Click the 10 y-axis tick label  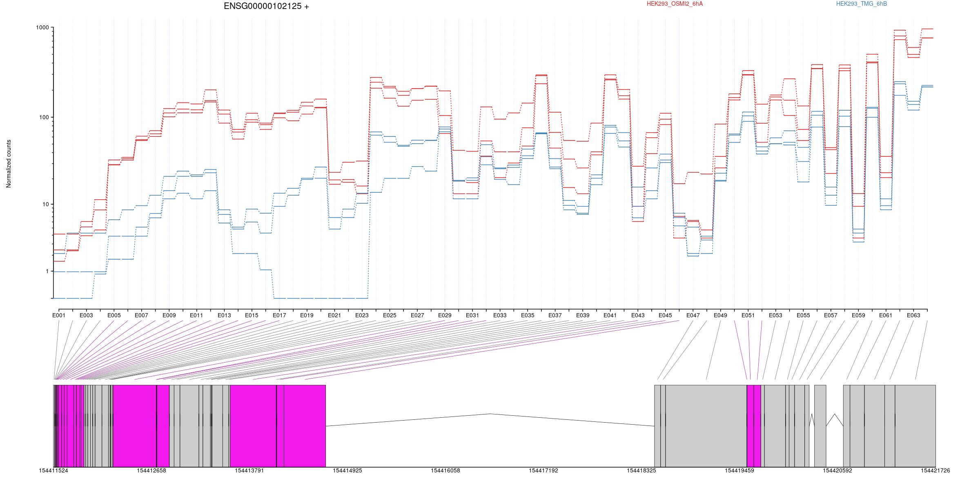point(46,204)
